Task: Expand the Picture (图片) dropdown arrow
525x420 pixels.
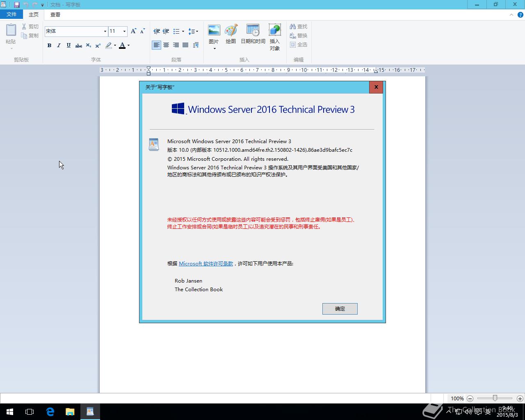Action: [214, 48]
